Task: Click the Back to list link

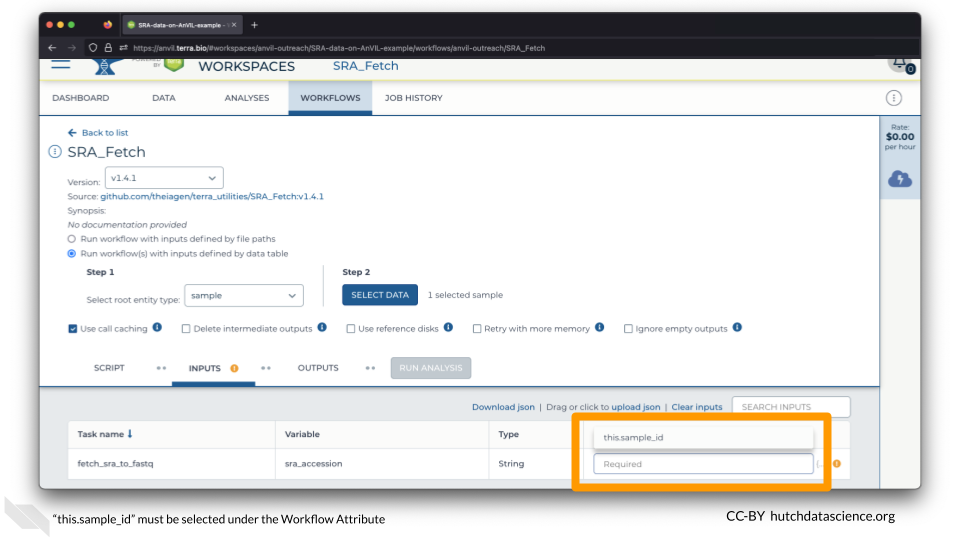Action: pyautogui.click(x=105, y=133)
